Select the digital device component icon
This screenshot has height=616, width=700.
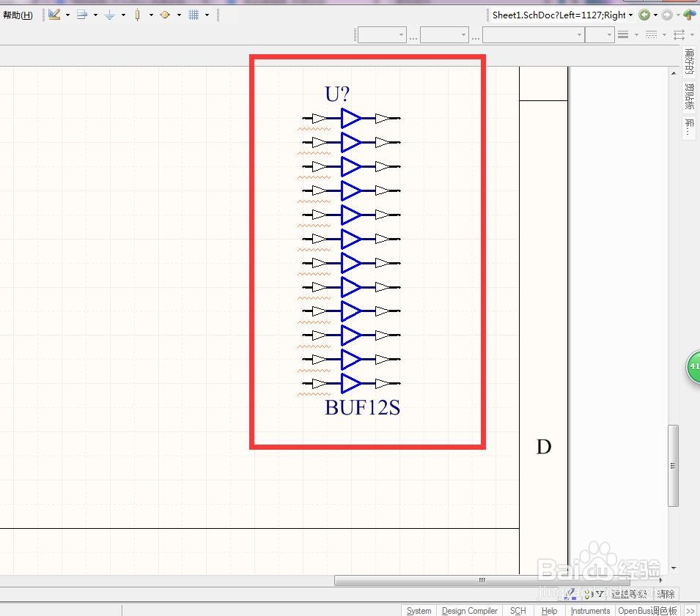pos(138,15)
